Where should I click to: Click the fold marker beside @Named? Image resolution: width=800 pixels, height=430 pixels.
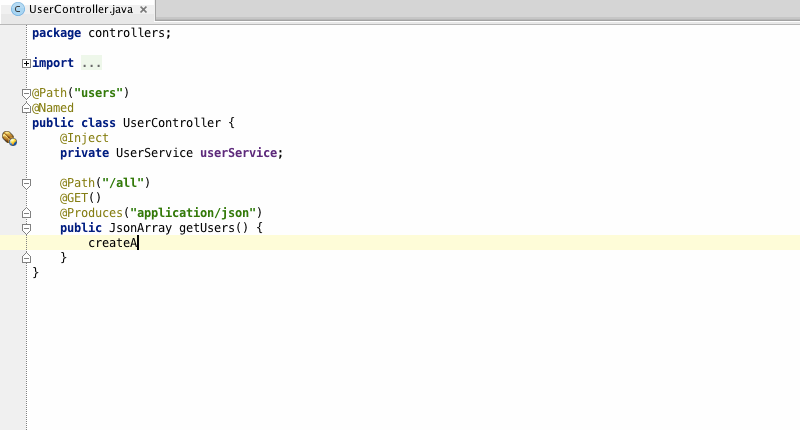(x=26, y=108)
